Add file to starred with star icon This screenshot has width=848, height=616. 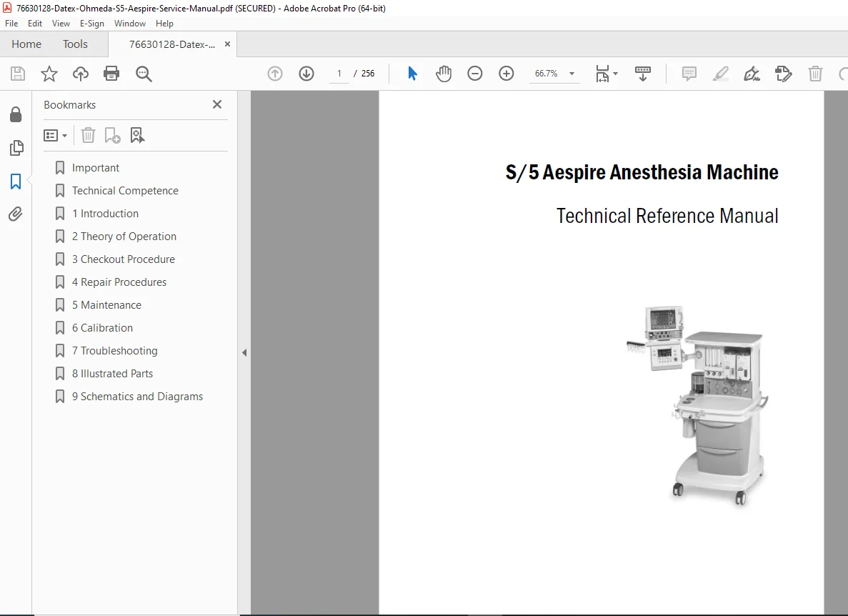[49, 74]
